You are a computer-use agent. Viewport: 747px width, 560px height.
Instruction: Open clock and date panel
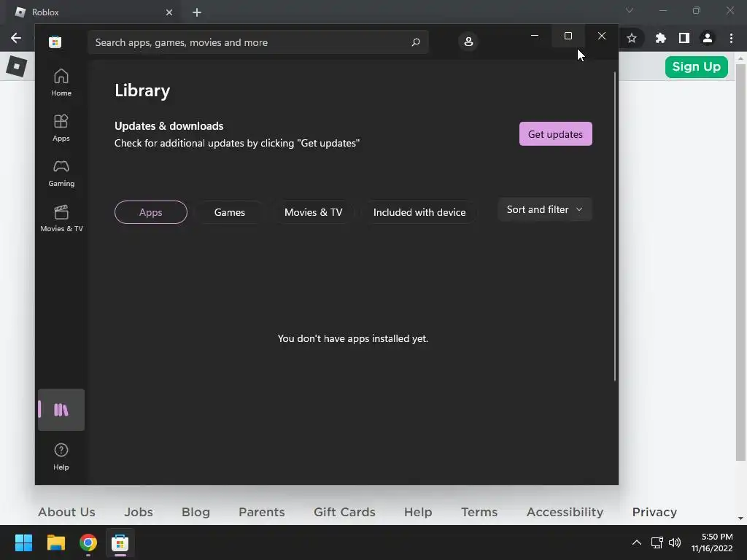coord(712,542)
